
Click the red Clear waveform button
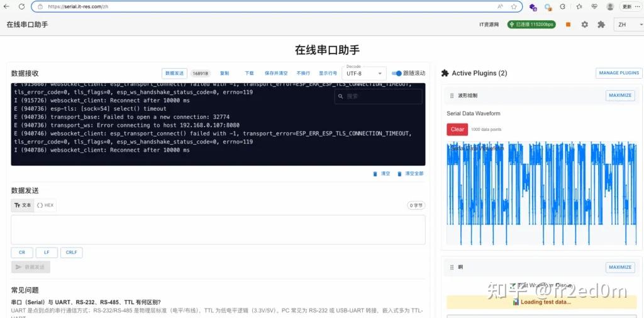click(x=457, y=129)
